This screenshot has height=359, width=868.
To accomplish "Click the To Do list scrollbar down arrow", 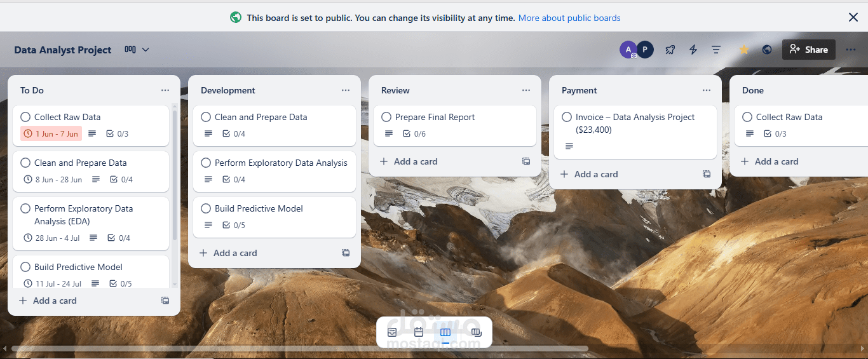I will (175, 285).
